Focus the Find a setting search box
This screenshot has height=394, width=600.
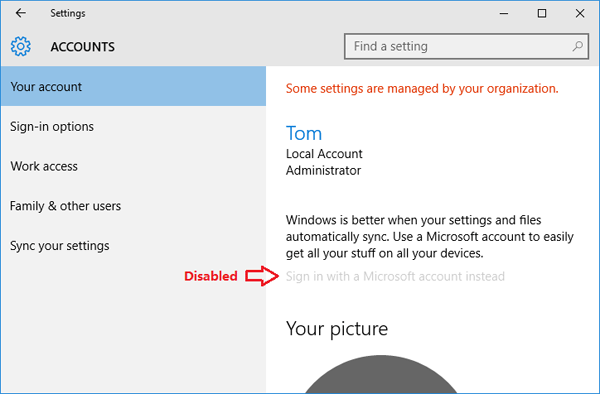tap(466, 46)
